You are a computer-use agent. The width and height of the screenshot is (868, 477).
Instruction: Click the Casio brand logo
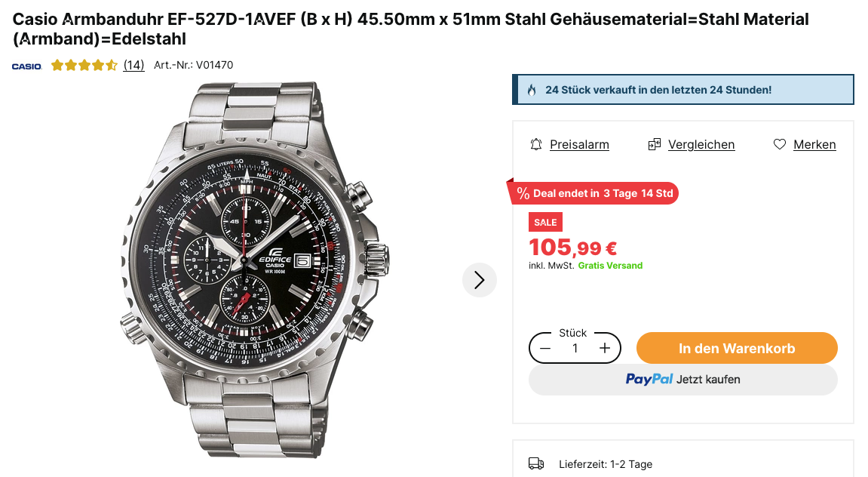tap(26, 66)
